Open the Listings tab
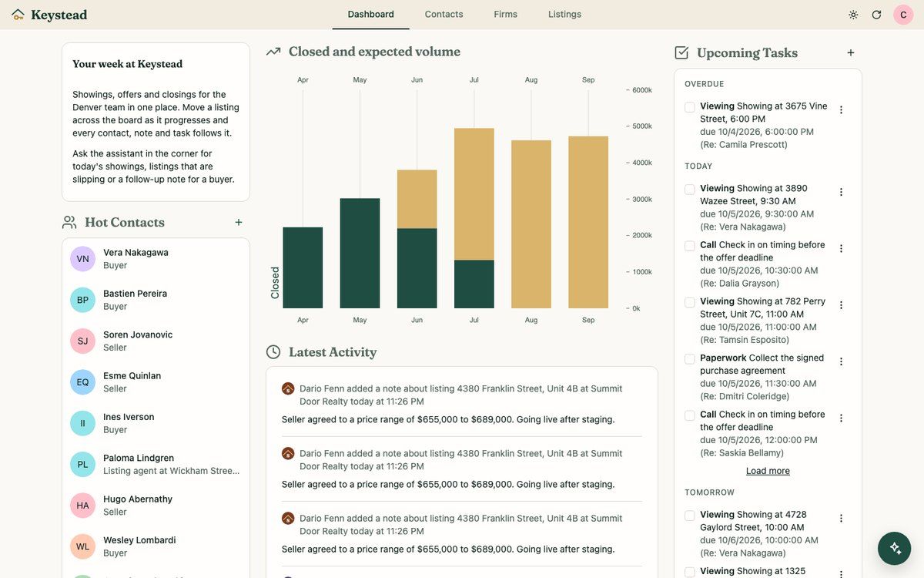 [x=564, y=15]
